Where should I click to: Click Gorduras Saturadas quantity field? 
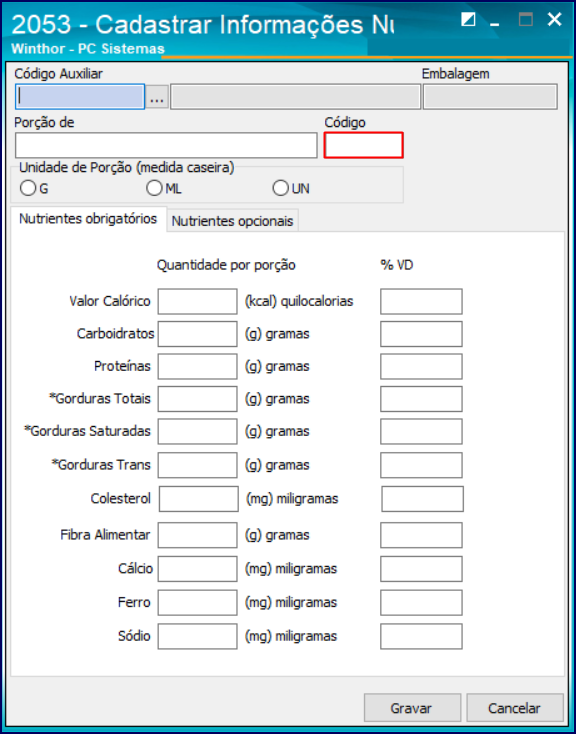[198, 431]
